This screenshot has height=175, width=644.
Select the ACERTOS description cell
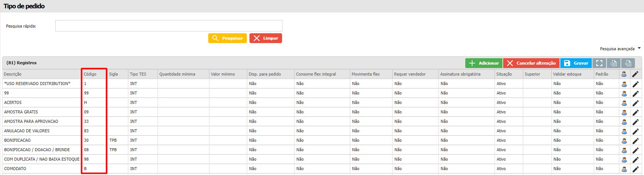tap(13, 102)
